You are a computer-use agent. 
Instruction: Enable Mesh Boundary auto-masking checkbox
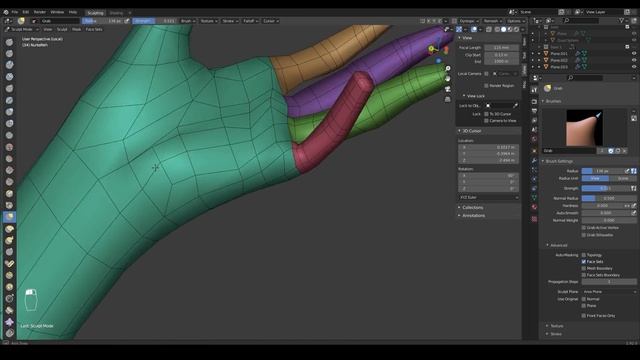coord(584,269)
